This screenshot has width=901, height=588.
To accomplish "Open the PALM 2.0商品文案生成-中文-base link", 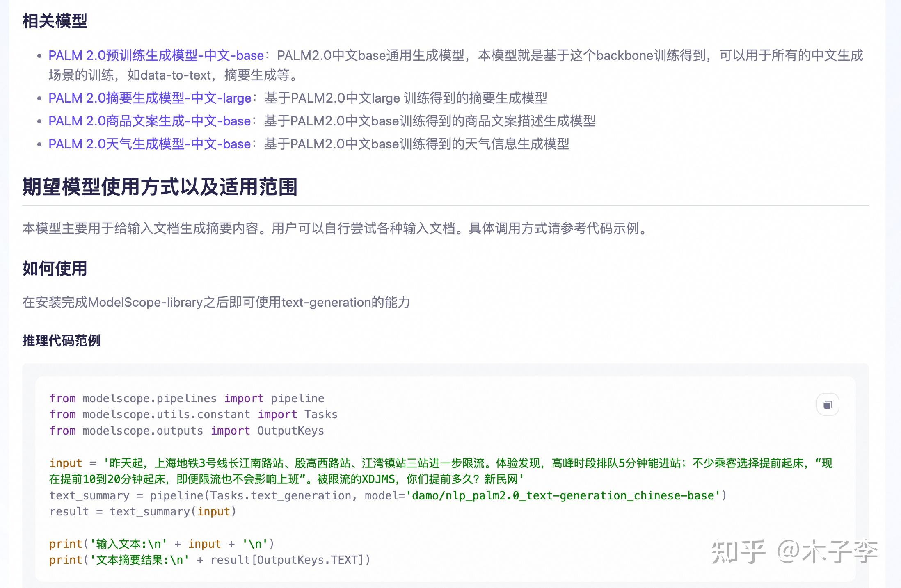I will (149, 121).
